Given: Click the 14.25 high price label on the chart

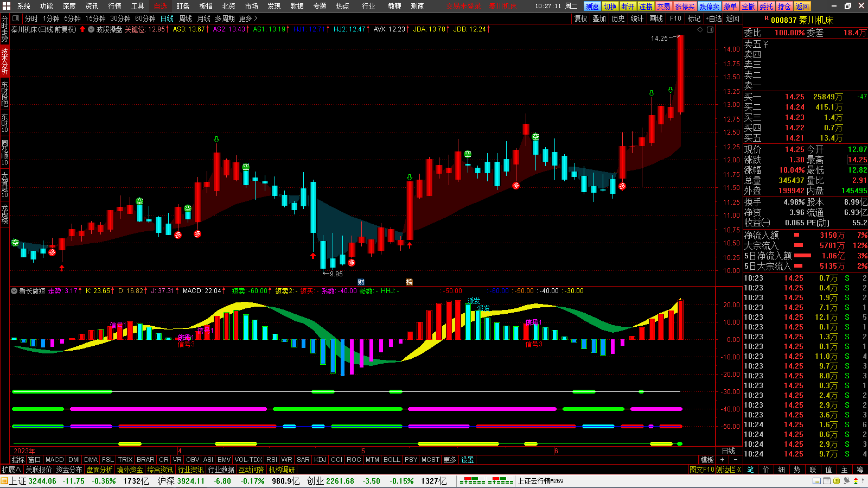Looking at the screenshot, I should click(x=659, y=39).
